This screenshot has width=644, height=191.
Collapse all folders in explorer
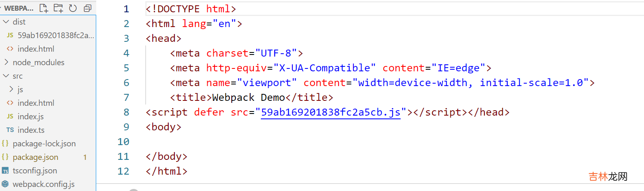tap(87, 8)
